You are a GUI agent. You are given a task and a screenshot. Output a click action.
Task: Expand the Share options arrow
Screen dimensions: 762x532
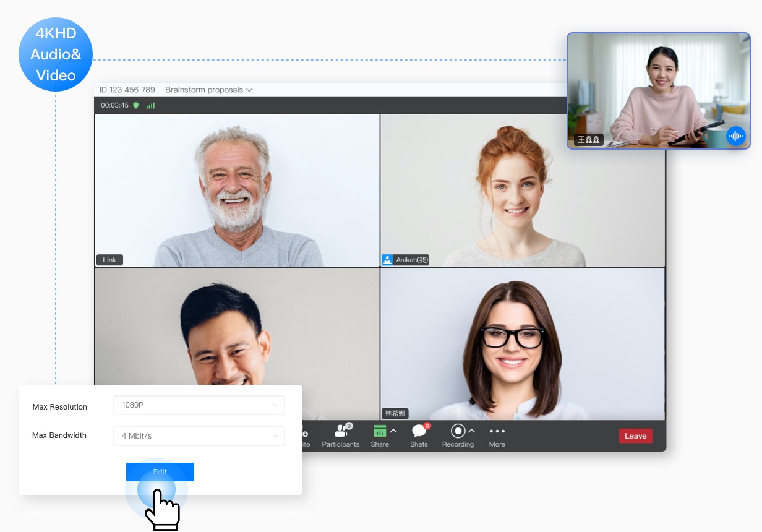click(x=393, y=431)
